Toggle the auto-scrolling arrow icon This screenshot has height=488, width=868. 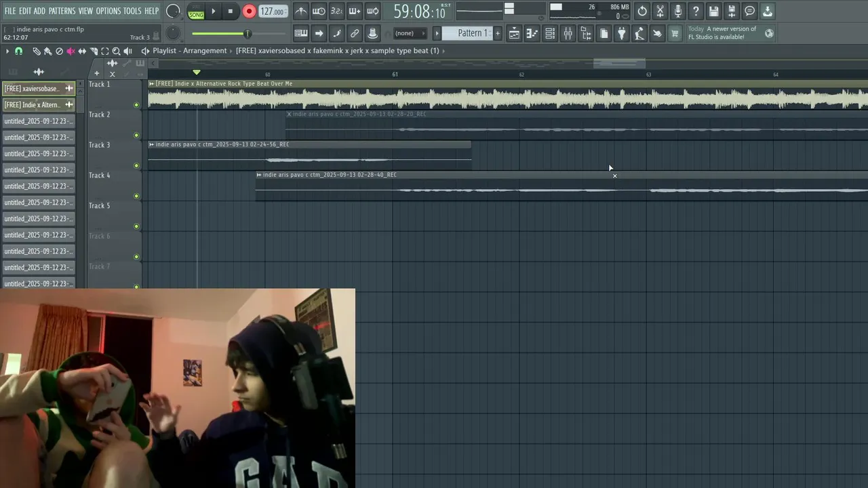[319, 33]
